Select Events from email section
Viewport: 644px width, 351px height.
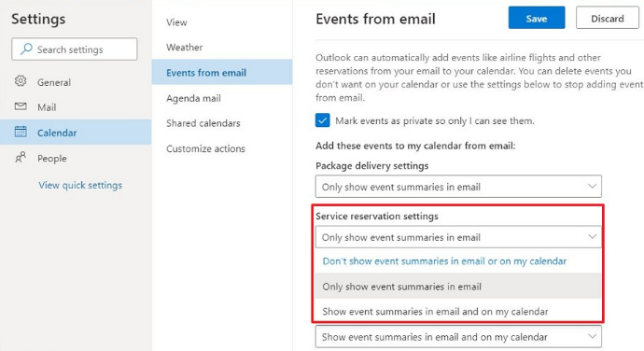click(222, 72)
